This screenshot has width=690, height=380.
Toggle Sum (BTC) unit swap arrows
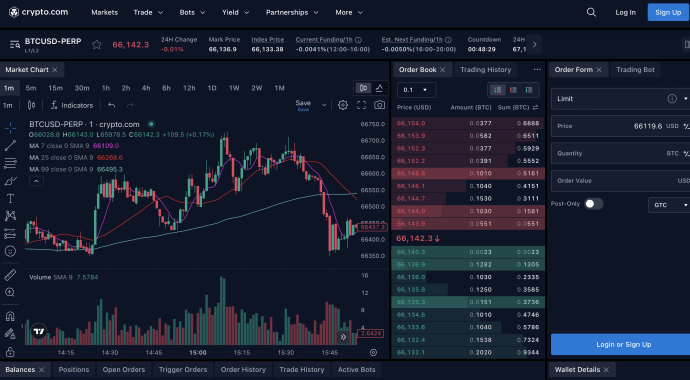click(535, 107)
